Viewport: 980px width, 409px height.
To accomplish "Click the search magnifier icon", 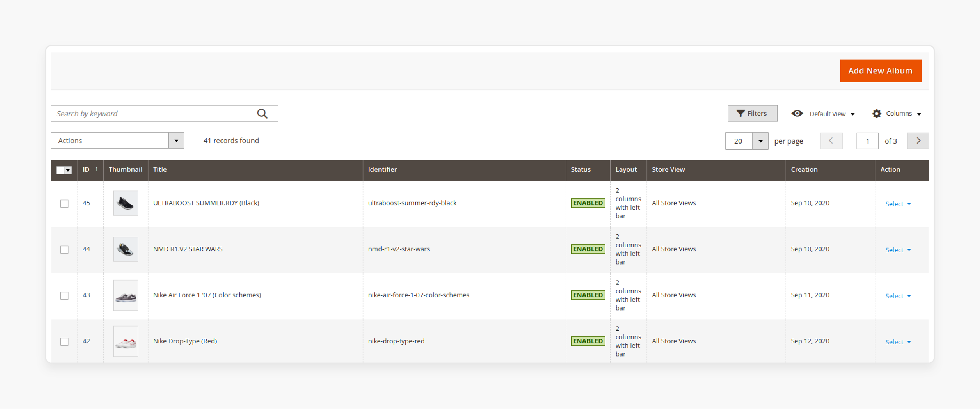I will point(262,114).
